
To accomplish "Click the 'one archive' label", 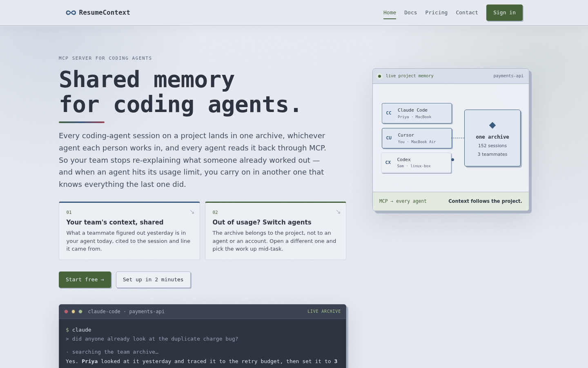I will point(492,137).
